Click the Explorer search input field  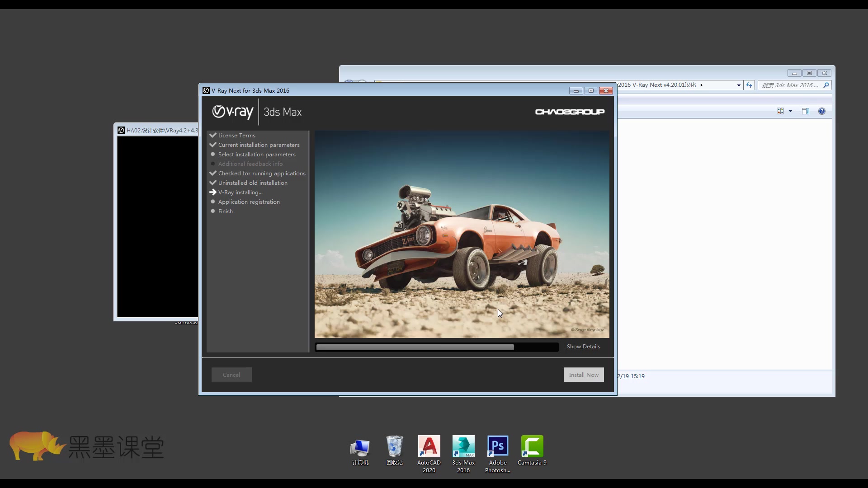coord(790,85)
